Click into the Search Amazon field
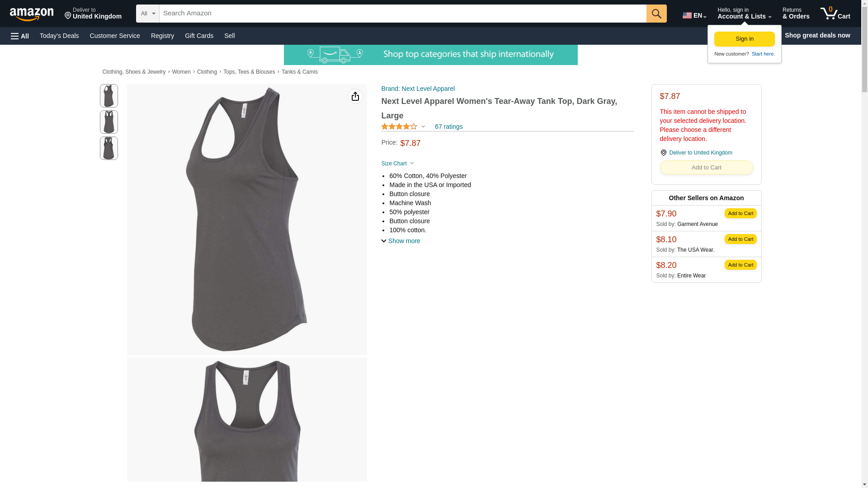The height and width of the screenshot is (488, 868). 402,14
